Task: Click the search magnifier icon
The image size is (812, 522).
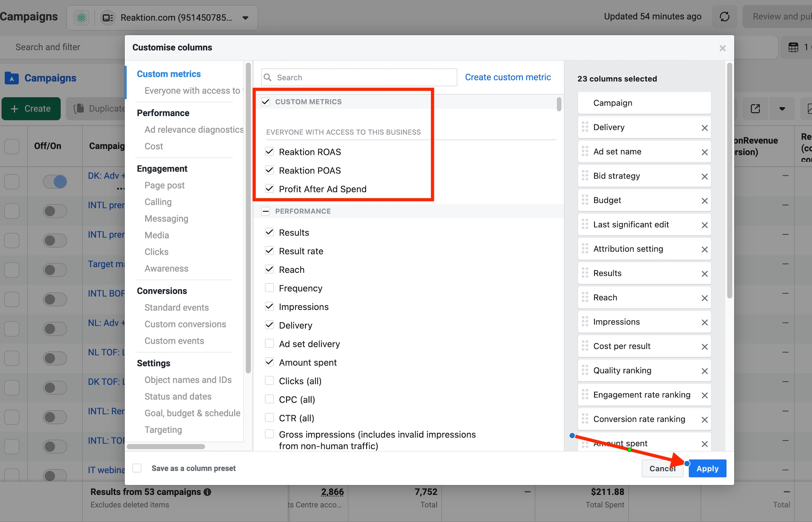Action: coord(268,78)
